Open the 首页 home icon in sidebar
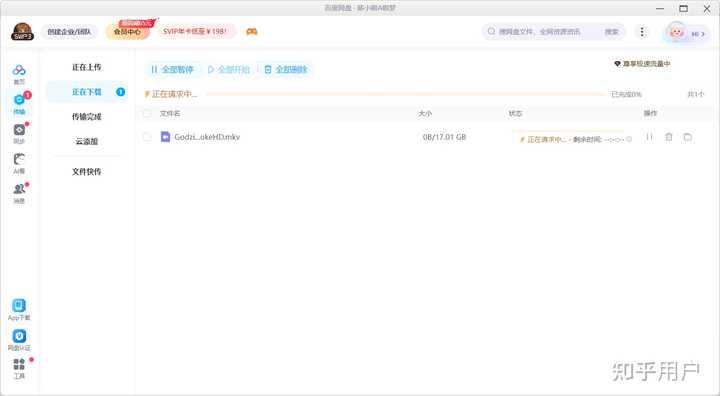The width and height of the screenshot is (720, 396). (x=19, y=70)
